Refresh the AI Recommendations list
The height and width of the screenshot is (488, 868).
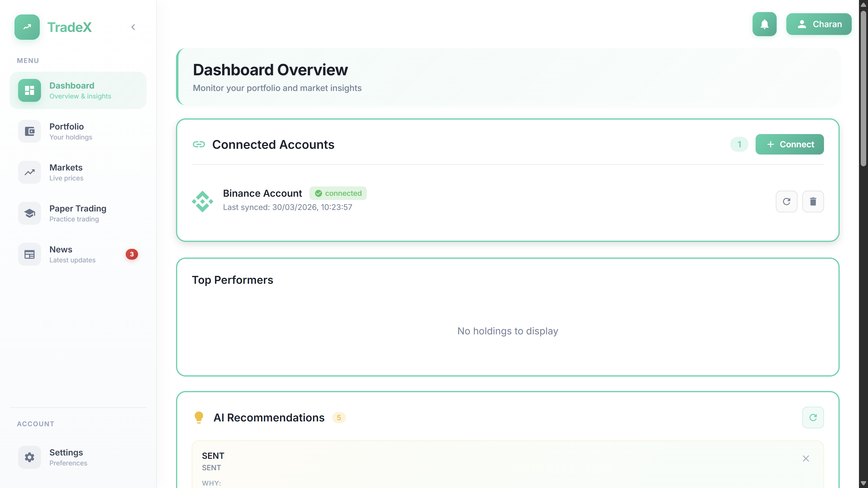(x=813, y=417)
